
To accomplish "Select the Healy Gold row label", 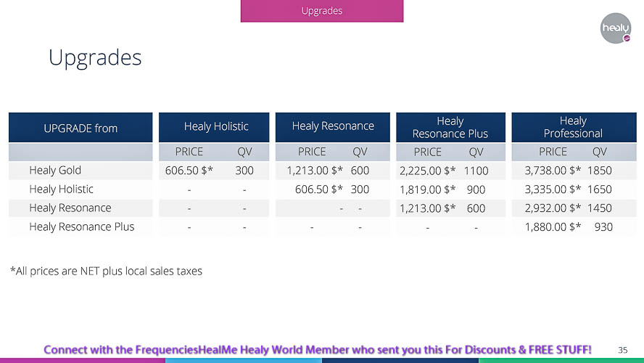I will 55,170.
